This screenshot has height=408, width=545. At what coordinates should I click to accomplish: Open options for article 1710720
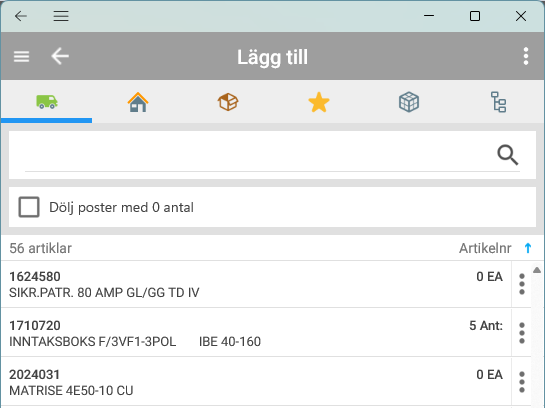click(522, 333)
